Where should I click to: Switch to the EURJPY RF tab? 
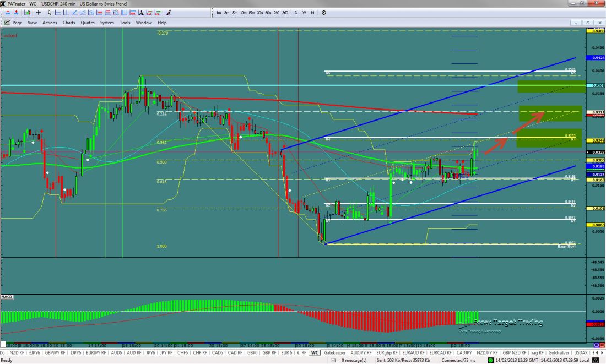point(96,352)
